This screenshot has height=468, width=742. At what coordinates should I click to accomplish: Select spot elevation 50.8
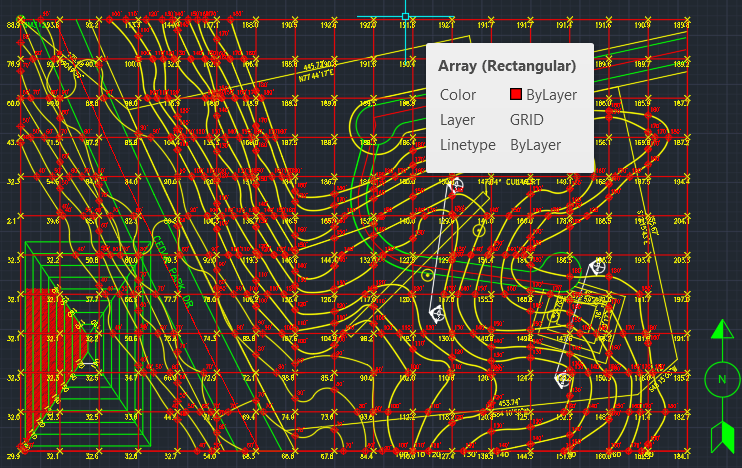[x=92, y=260]
